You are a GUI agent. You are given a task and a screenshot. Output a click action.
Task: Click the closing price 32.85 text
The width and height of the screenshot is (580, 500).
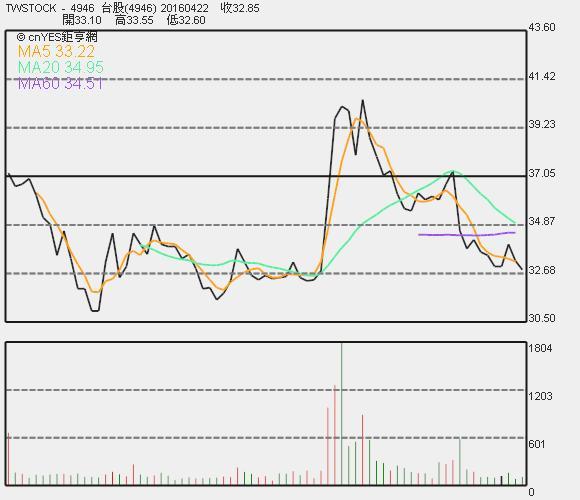pyautogui.click(x=240, y=8)
